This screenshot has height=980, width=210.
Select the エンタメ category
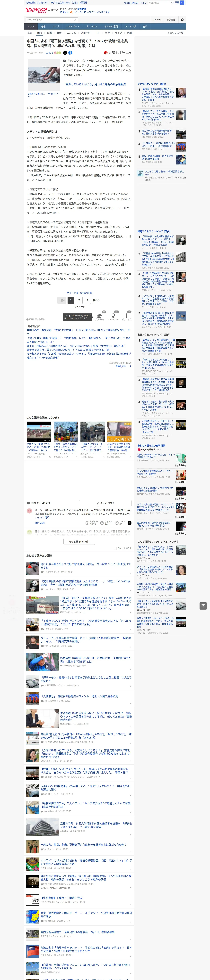71,33
